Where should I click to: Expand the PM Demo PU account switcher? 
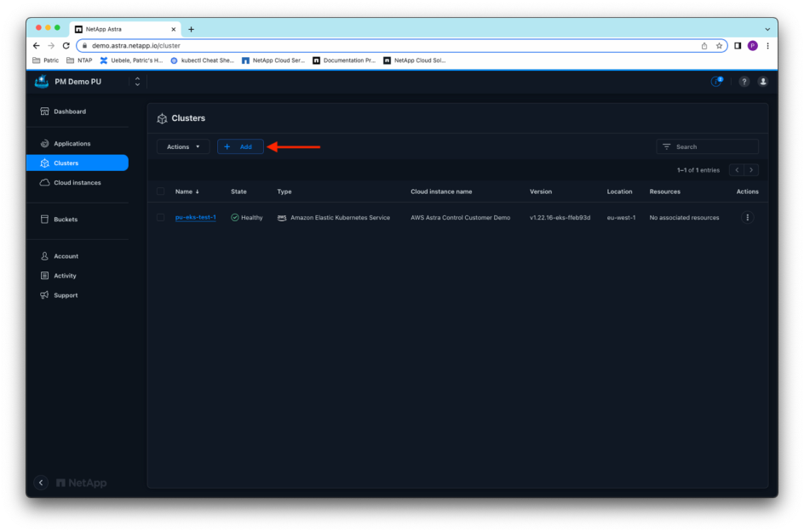pyautogui.click(x=137, y=82)
